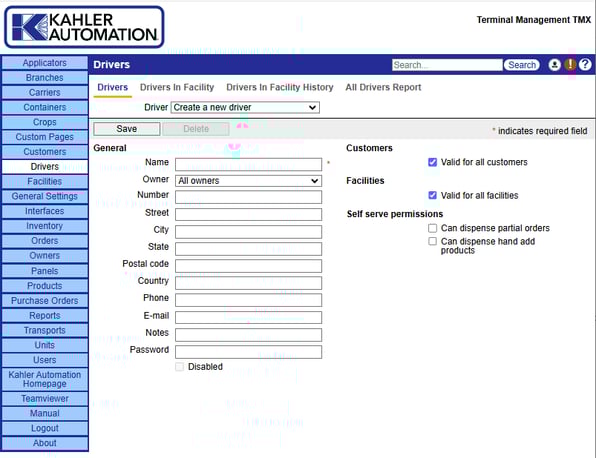
Task: Click the user account icon in header
Action: (x=554, y=65)
